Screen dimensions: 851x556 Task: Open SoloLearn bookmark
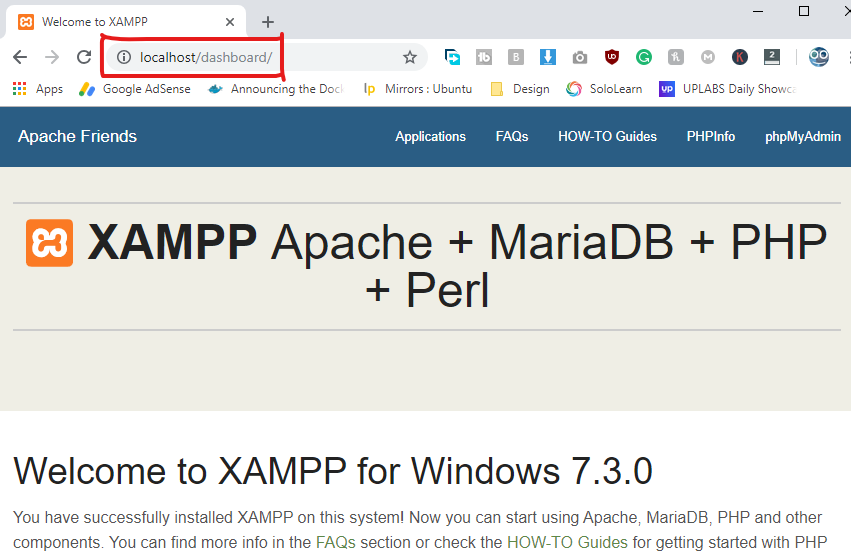[604, 89]
